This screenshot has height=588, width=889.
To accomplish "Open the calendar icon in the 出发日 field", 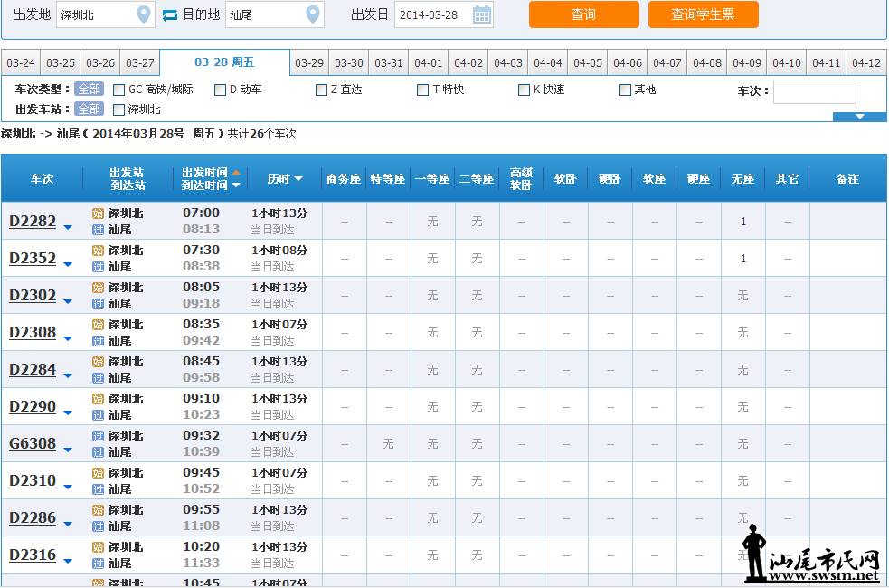I will tap(483, 15).
